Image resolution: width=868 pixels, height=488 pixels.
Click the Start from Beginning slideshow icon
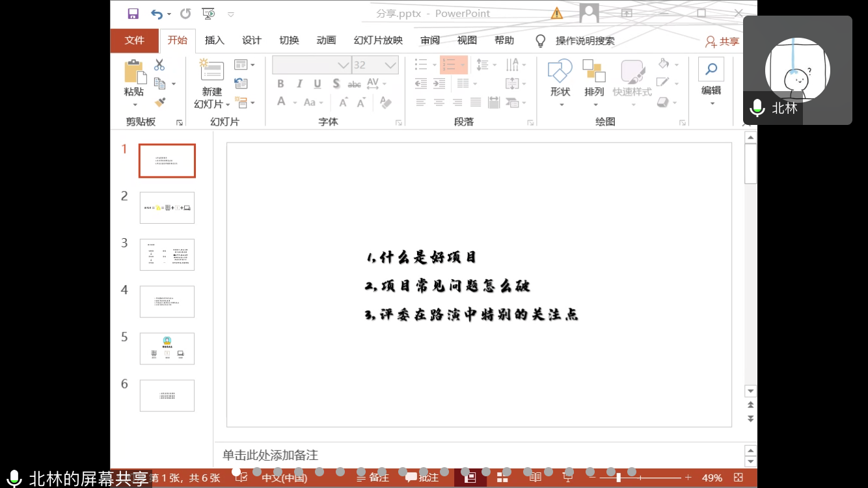coord(208,14)
